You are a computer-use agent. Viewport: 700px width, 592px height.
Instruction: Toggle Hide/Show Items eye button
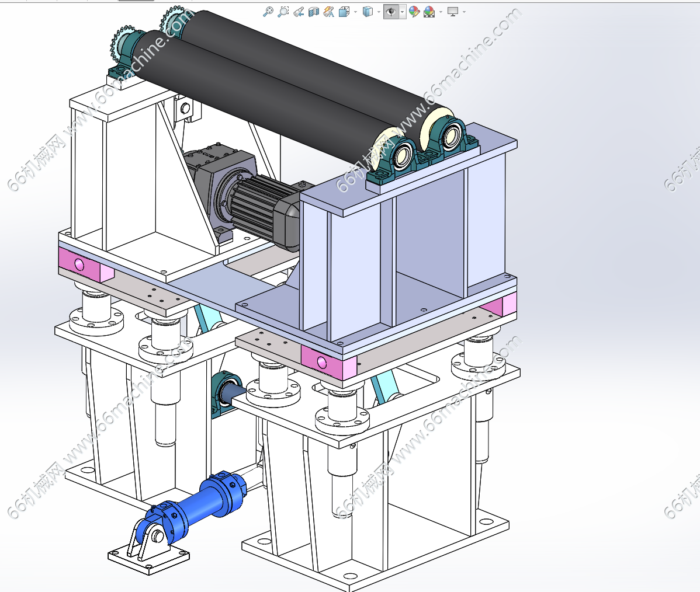(x=391, y=11)
